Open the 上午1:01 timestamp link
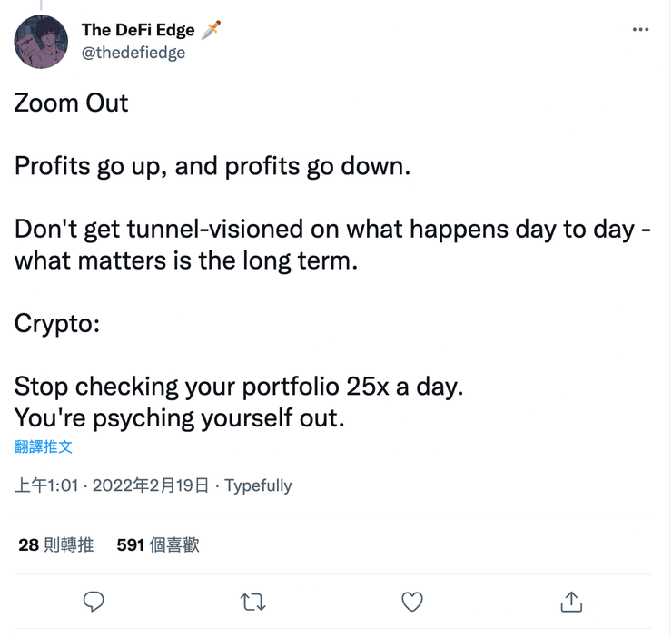The image size is (672, 637). (x=46, y=485)
